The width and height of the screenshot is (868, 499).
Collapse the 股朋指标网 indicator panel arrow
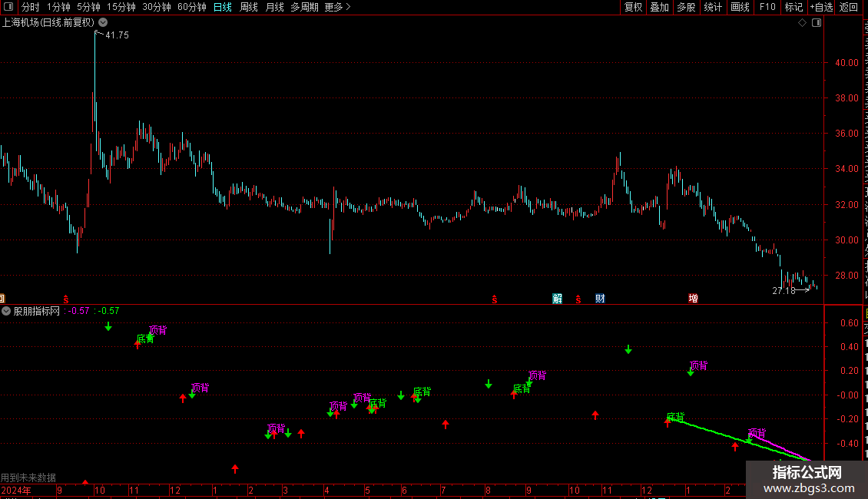point(6,312)
